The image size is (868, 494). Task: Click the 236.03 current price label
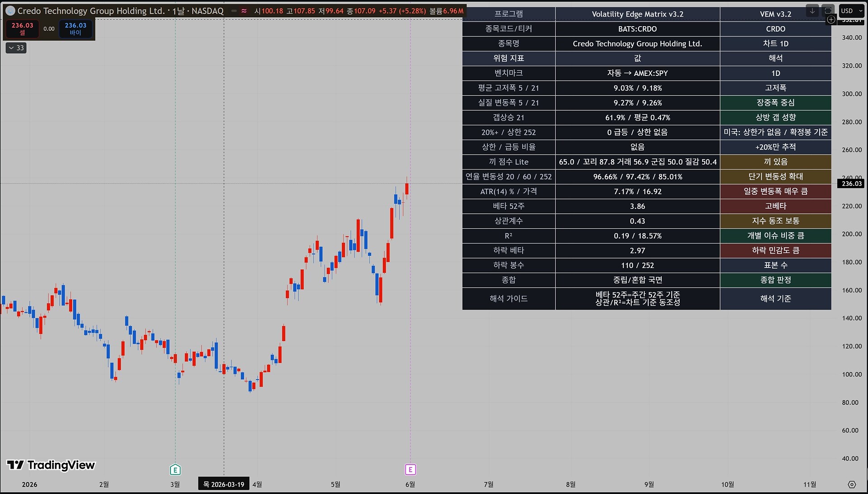852,183
